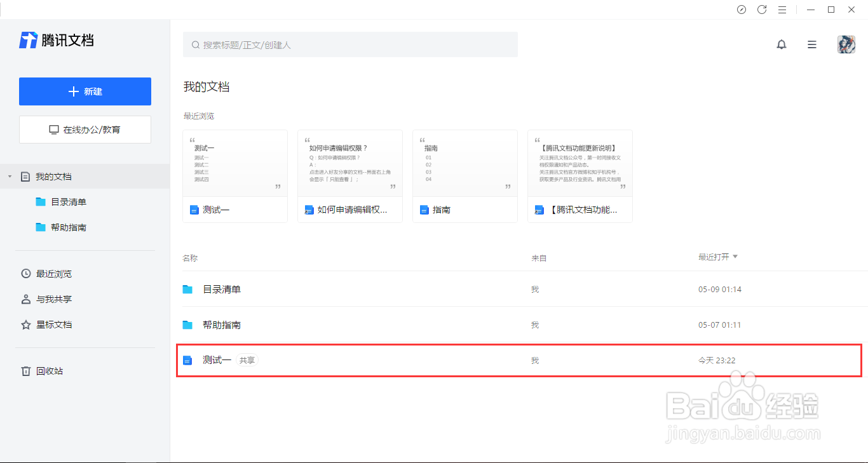The height and width of the screenshot is (463, 868).
Task: Click the 共享 badge next to 测试一
Action: pos(247,359)
